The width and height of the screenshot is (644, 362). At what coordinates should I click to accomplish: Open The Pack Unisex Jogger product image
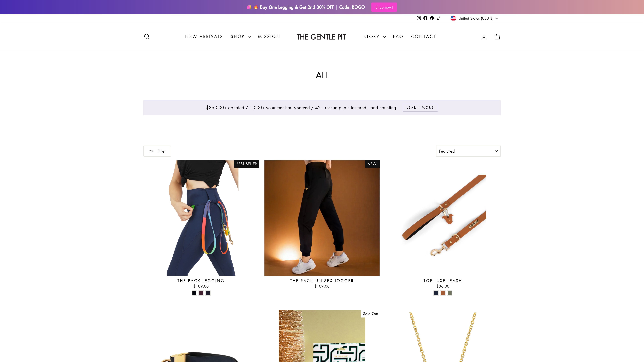click(322, 218)
